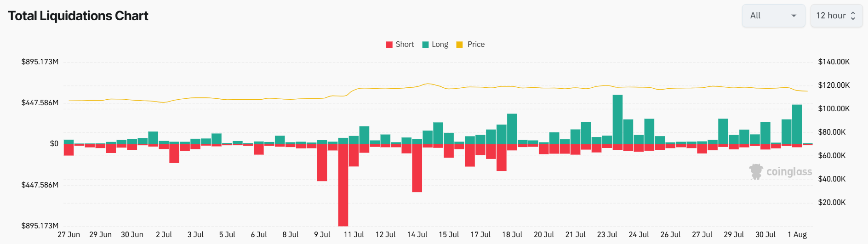
Task: Toggle the Short series red legend swatch
Action: tap(389, 45)
